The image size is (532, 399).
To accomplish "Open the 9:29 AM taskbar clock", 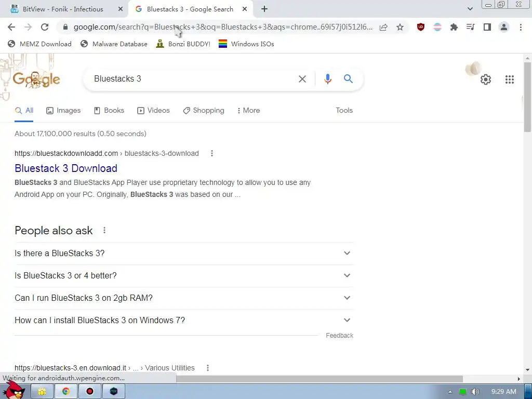I will tap(503, 392).
